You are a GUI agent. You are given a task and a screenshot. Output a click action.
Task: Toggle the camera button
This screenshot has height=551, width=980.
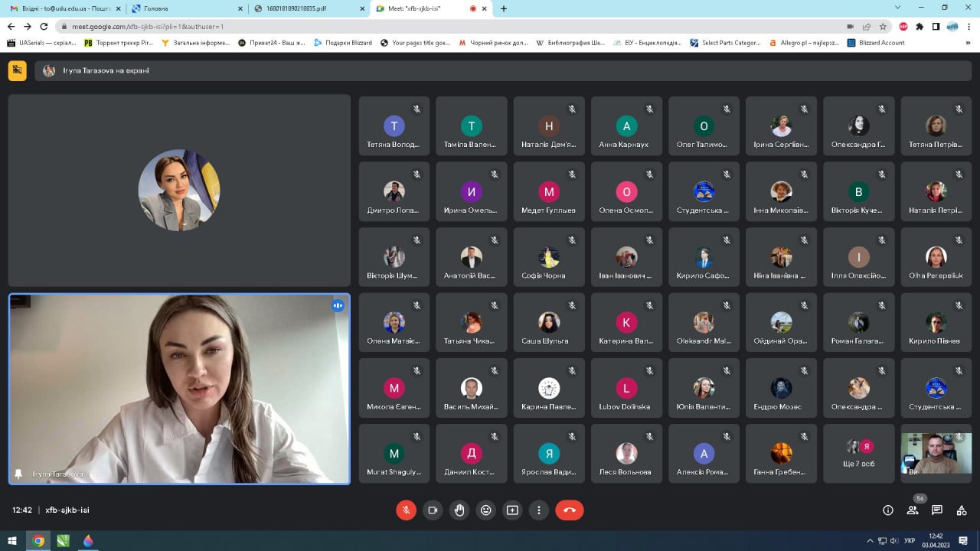433,510
